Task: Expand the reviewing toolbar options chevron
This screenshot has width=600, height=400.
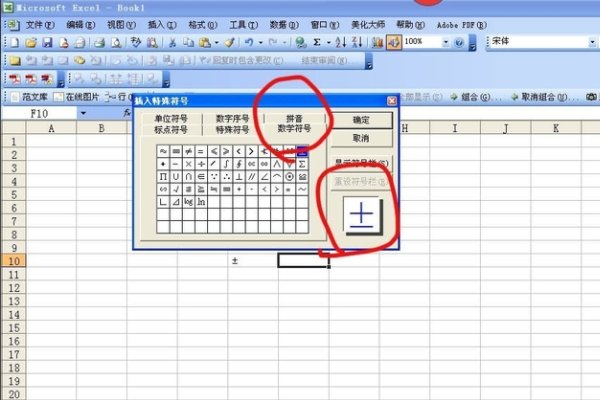Action: [x=368, y=61]
